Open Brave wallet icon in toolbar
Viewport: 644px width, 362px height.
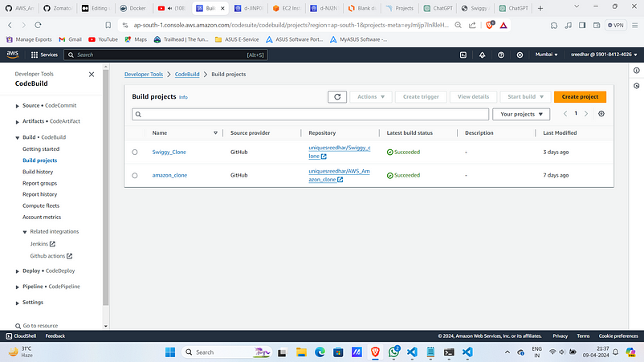[597, 25]
